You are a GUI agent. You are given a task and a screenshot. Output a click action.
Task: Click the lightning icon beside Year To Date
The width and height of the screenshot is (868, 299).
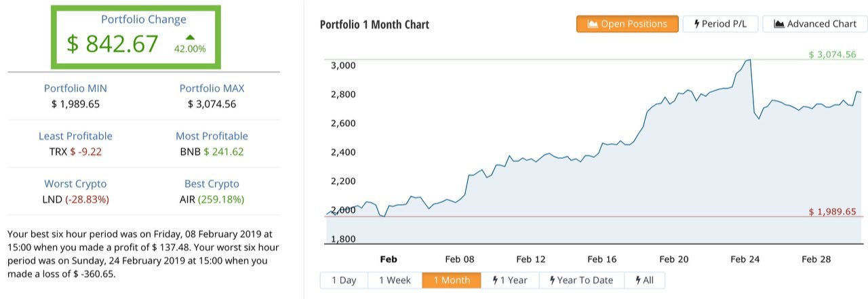[x=553, y=280]
